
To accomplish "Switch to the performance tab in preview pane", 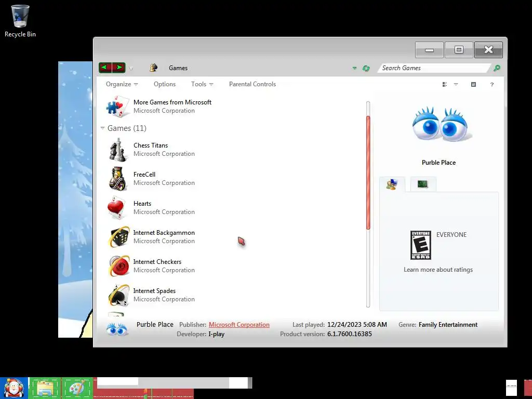I will pyautogui.click(x=423, y=184).
